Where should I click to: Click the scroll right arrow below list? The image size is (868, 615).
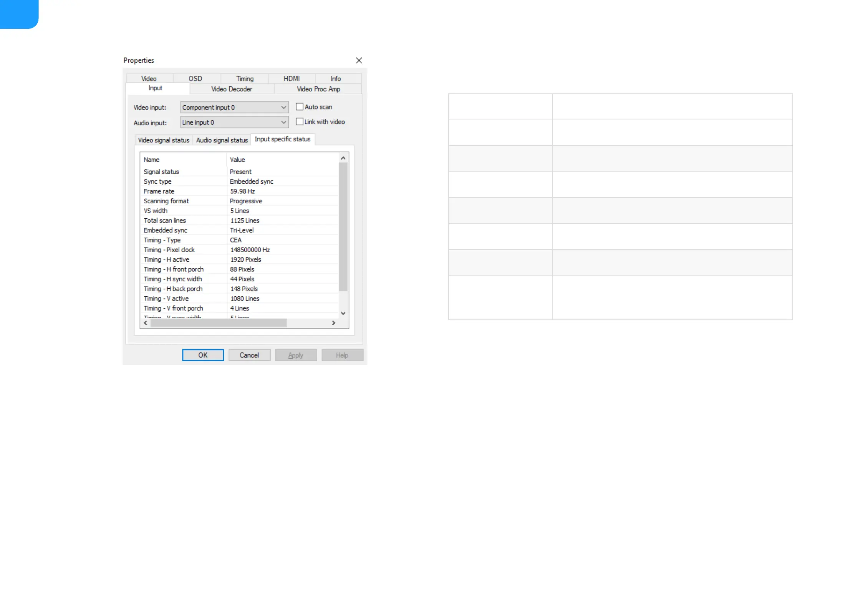click(333, 323)
